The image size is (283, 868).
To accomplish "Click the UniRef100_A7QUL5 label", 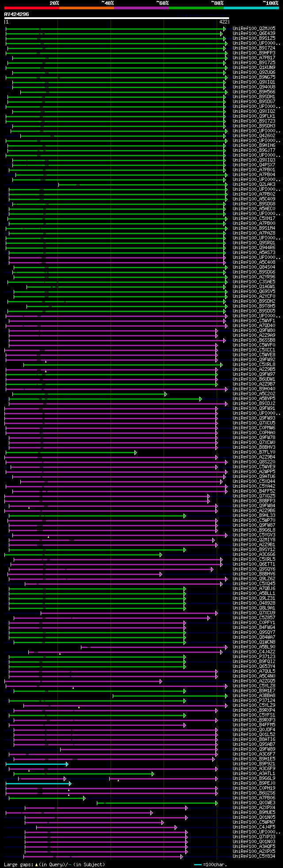I will click(254, 671).
